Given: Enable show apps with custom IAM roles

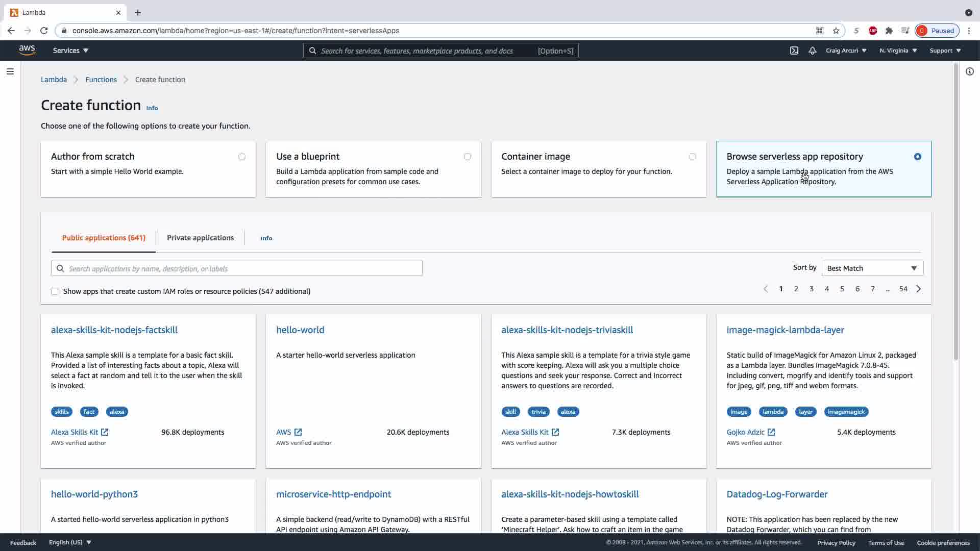Looking at the screenshot, I should [55, 291].
